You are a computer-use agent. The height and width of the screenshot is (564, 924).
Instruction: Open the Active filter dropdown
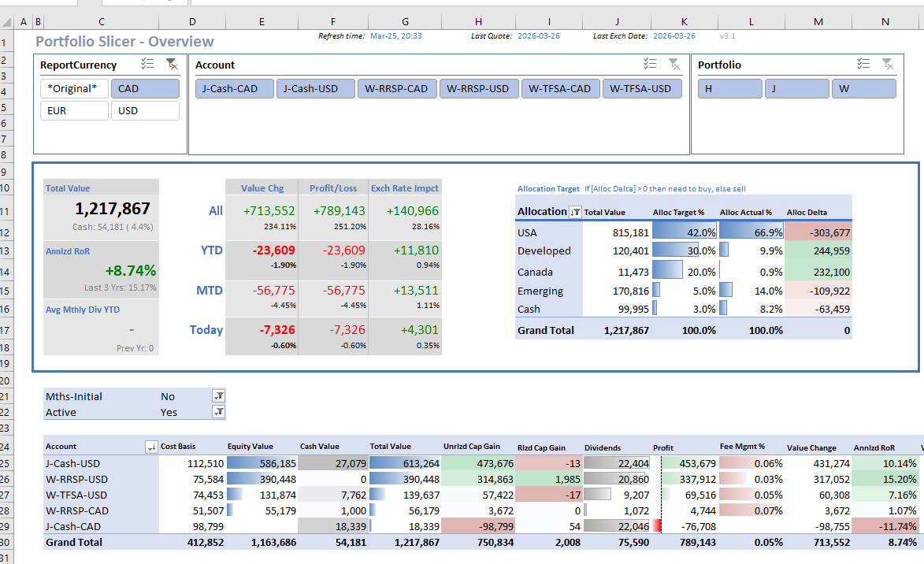(219, 412)
